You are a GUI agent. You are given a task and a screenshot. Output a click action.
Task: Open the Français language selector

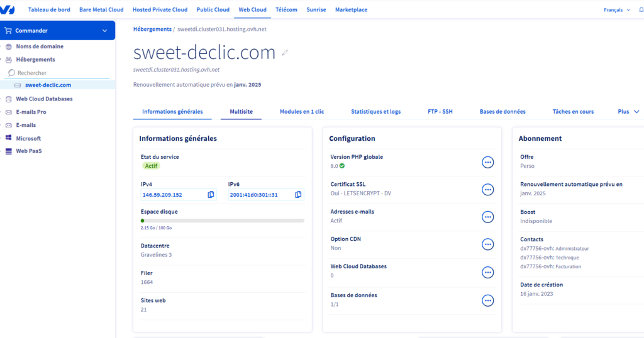[616, 10]
